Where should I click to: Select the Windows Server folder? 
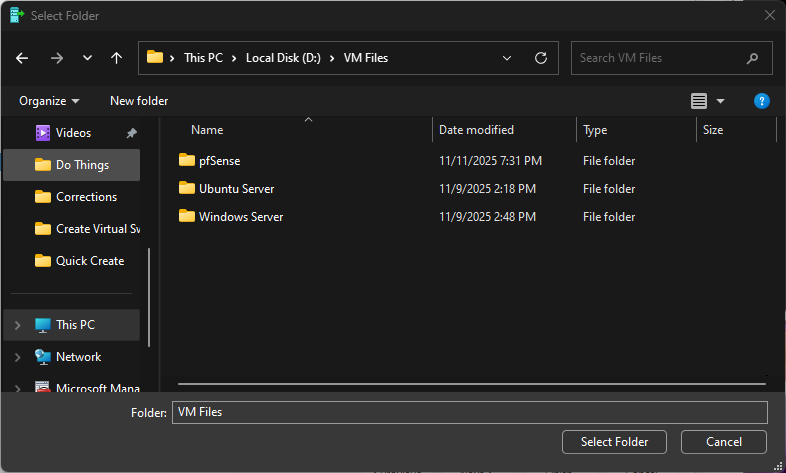pyautogui.click(x=240, y=216)
